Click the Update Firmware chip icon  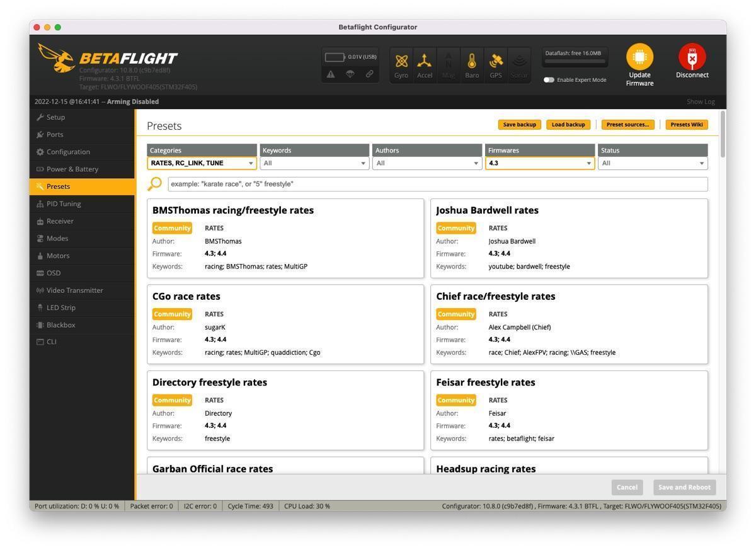pos(639,57)
